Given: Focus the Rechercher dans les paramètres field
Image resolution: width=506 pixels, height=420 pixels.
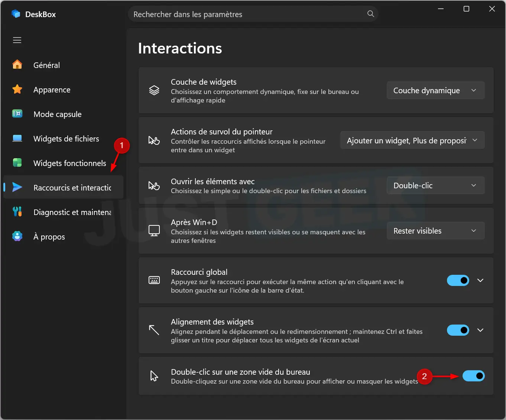Looking at the screenshot, I should pos(253,14).
